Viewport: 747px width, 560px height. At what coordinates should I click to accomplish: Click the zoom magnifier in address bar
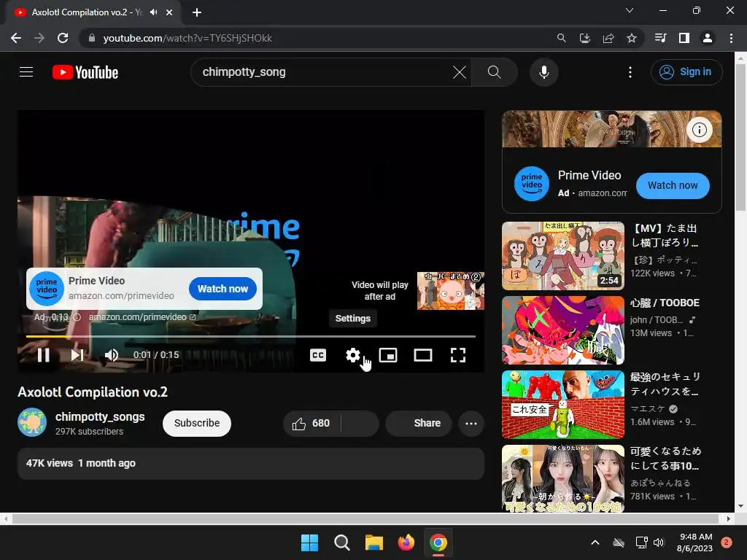point(561,38)
